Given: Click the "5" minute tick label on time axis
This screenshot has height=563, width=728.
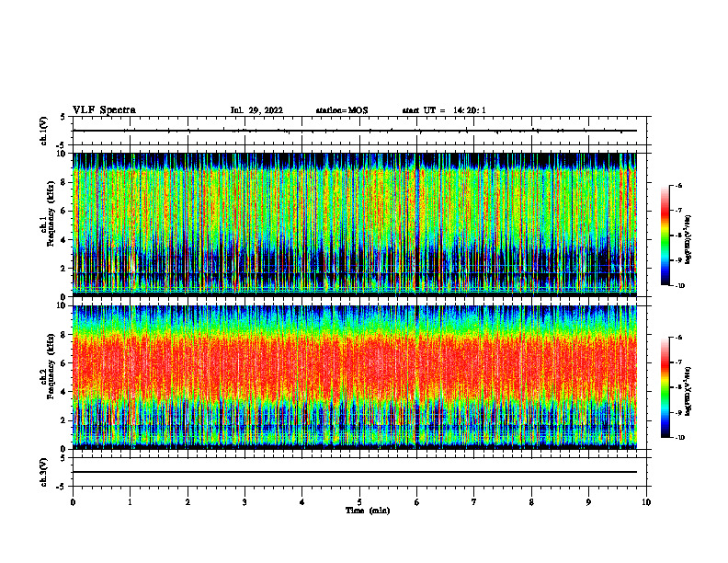Looking at the screenshot, I should [x=359, y=502].
